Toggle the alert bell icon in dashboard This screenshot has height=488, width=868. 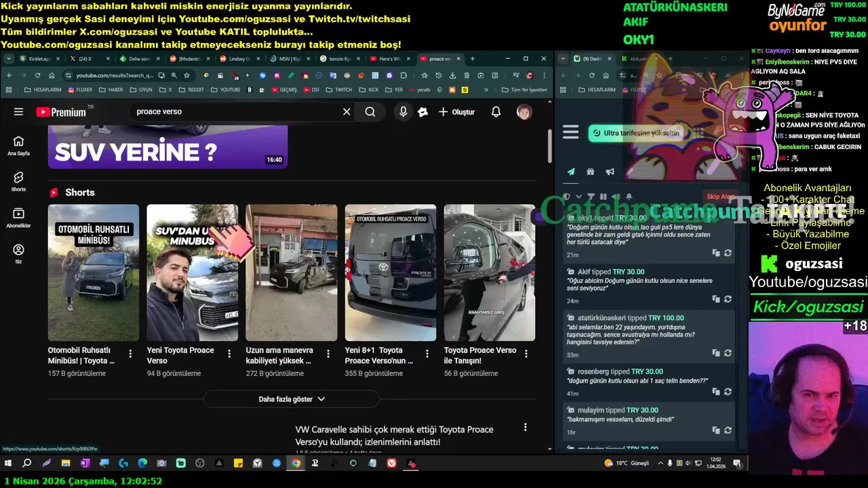coord(629,197)
